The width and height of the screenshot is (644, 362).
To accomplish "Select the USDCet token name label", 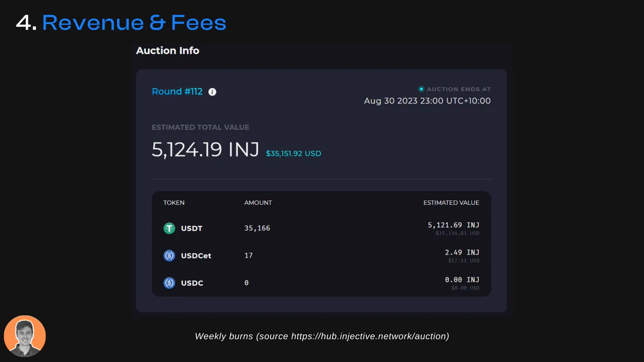I will 196,256.
